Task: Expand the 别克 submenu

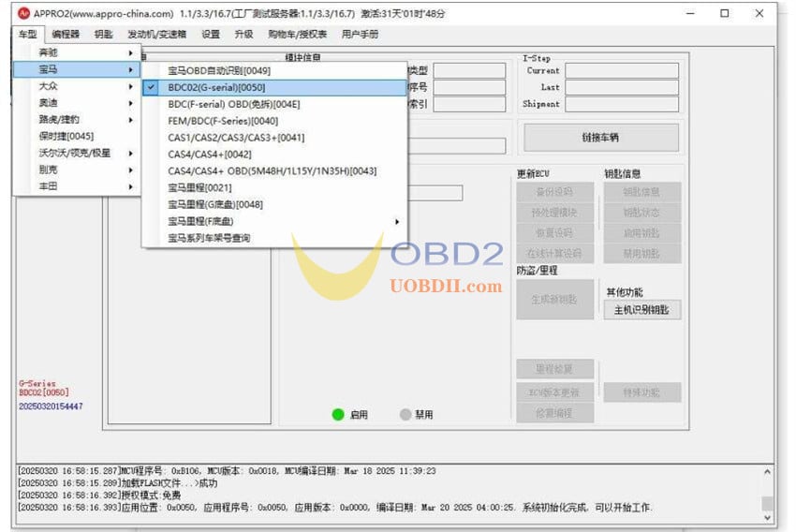Action: (76, 170)
